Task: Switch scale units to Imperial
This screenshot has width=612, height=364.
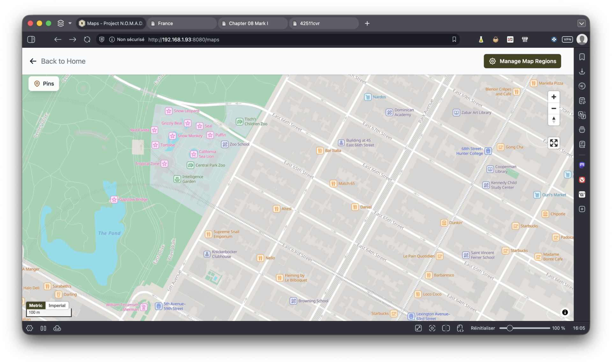Action: click(57, 305)
